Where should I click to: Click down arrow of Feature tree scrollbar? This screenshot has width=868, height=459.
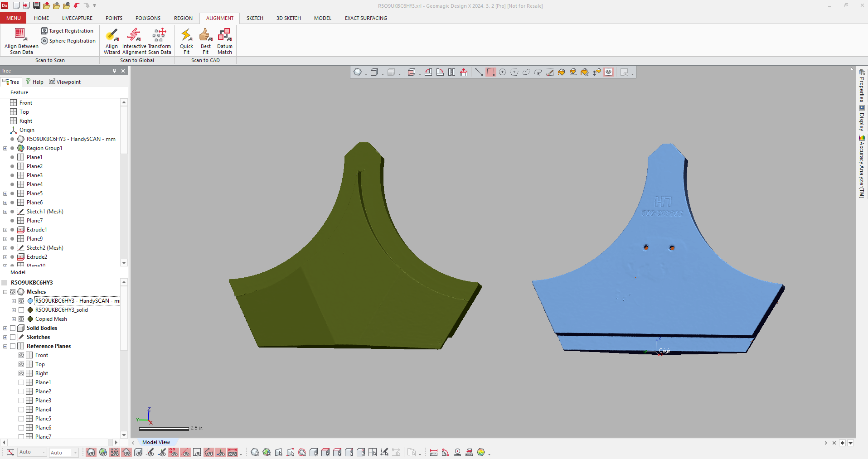click(124, 263)
